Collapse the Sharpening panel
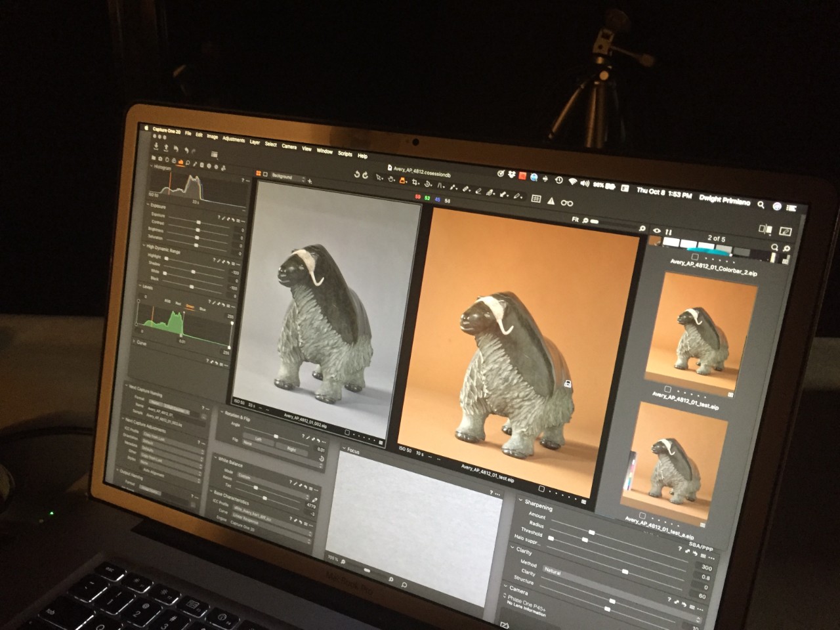The height and width of the screenshot is (630, 840). tap(520, 500)
